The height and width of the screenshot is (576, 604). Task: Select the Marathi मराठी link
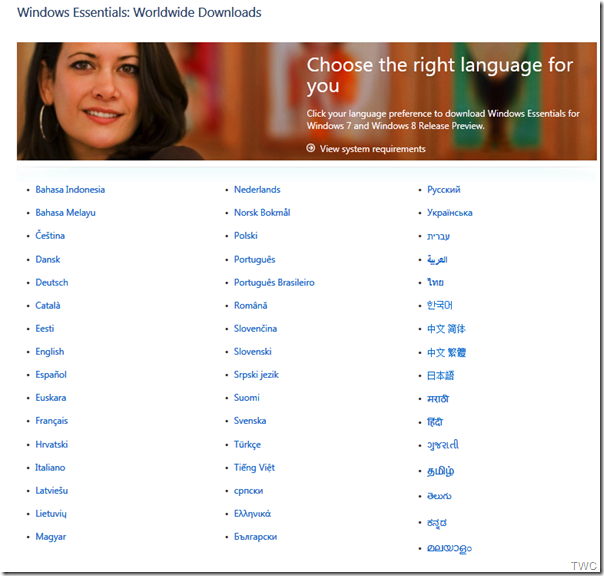(438, 399)
